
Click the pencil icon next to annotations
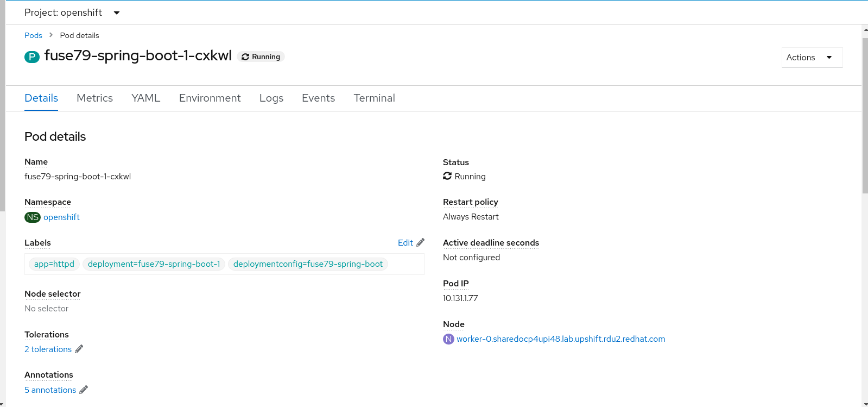point(84,390)
